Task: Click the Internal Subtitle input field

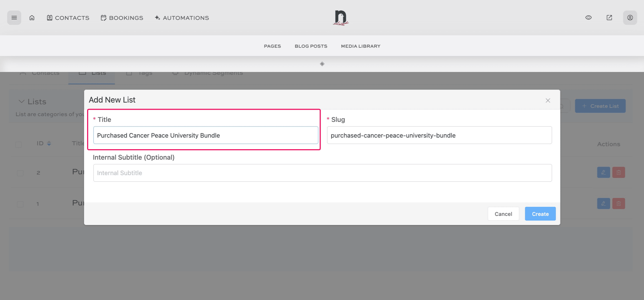Action: coord(322,173)
